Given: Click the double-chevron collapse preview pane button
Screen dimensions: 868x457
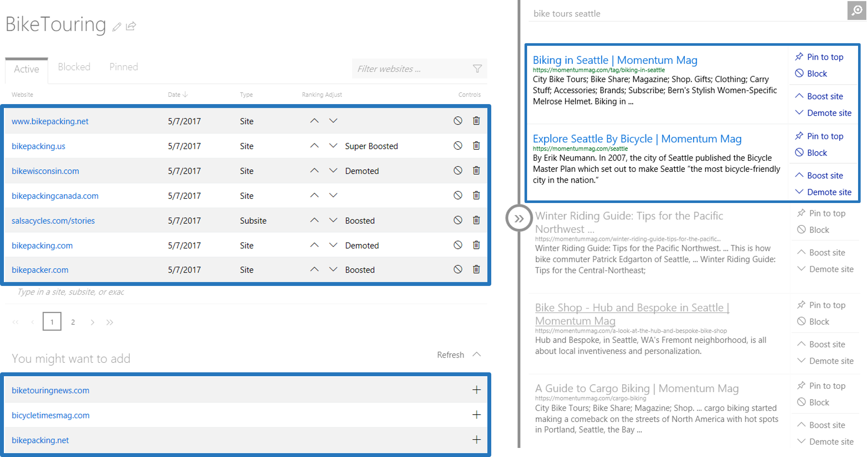Looking at the screenshot, I should (x=519, y=219).
